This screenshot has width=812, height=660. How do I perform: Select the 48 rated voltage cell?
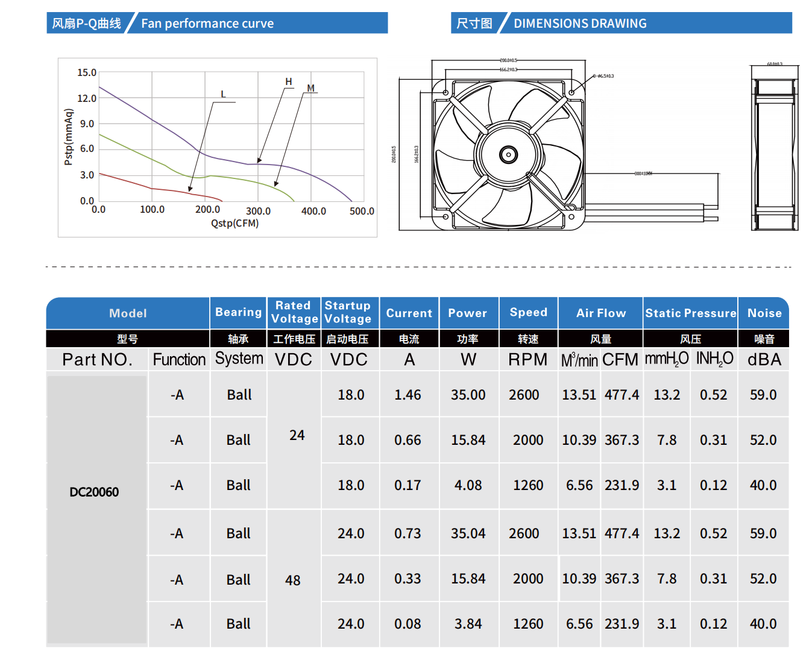293,580
